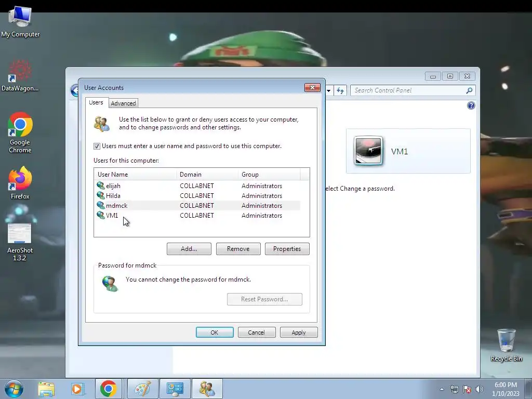
Task: Sort by Group column header
Action: (269, 175)
